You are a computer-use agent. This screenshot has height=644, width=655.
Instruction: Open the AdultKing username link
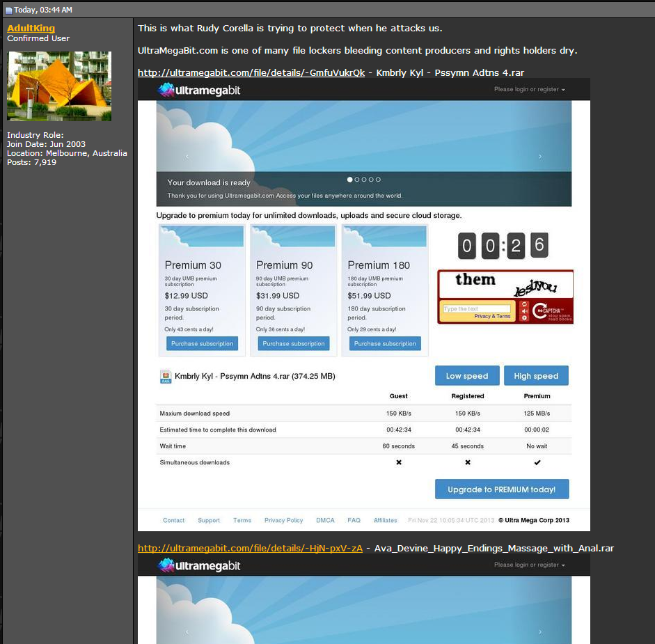[x=31, y=29]
